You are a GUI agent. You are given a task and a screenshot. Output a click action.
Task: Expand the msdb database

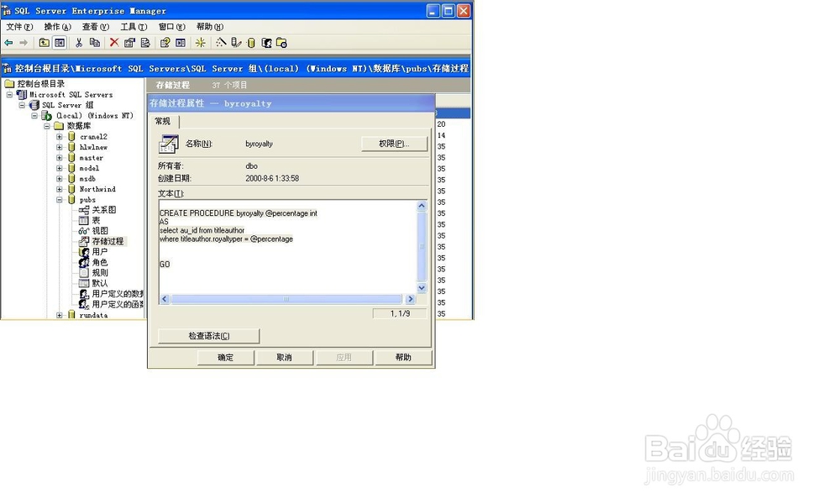point(59,179)
